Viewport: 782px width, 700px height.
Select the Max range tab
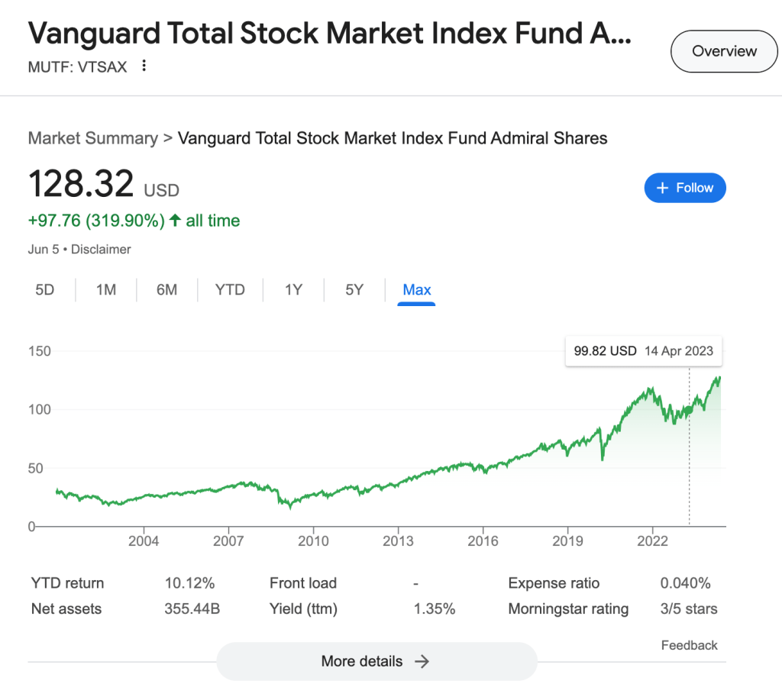[417, 290]
